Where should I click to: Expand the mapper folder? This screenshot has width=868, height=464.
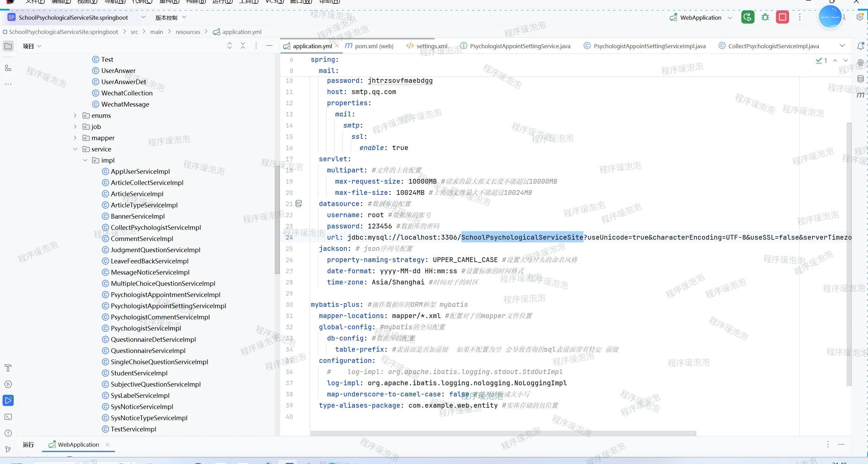click(75, 138)
